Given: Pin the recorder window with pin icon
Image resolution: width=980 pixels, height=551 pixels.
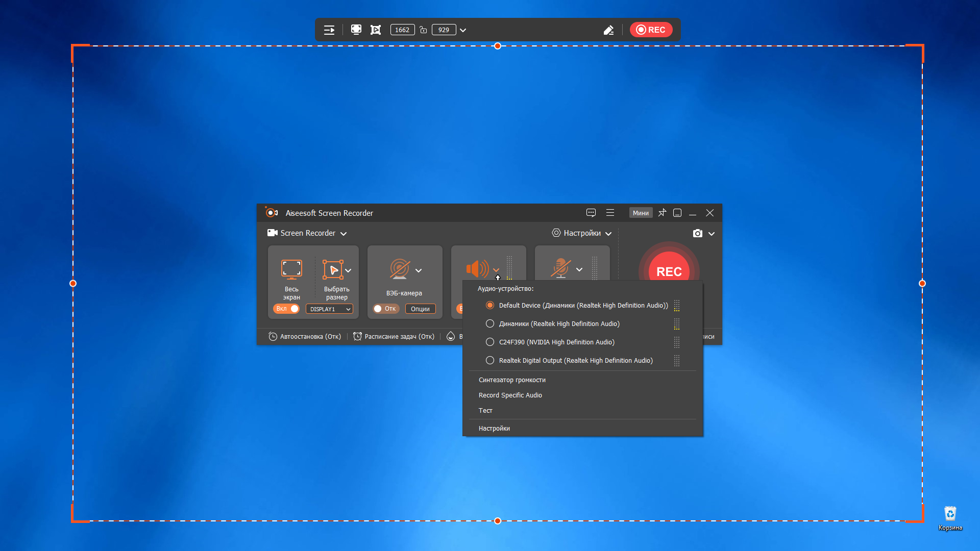Looking at the screenshot, I should [x=662, y=213].
